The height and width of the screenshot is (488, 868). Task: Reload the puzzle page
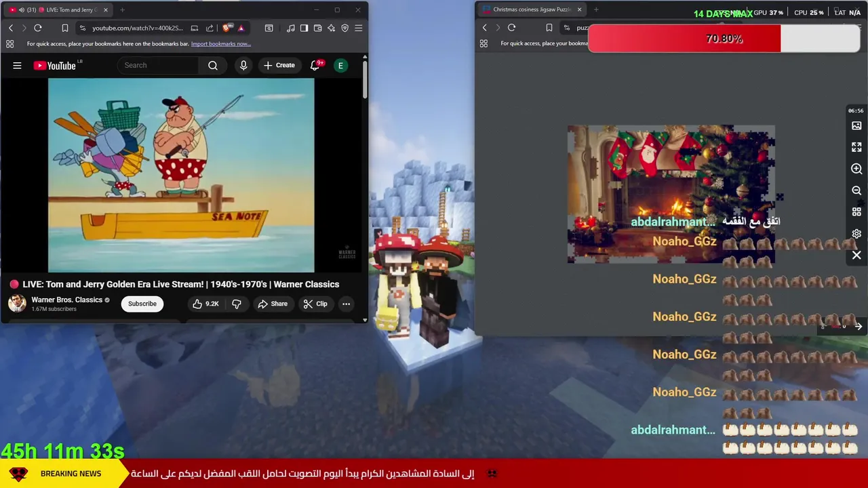512,28
